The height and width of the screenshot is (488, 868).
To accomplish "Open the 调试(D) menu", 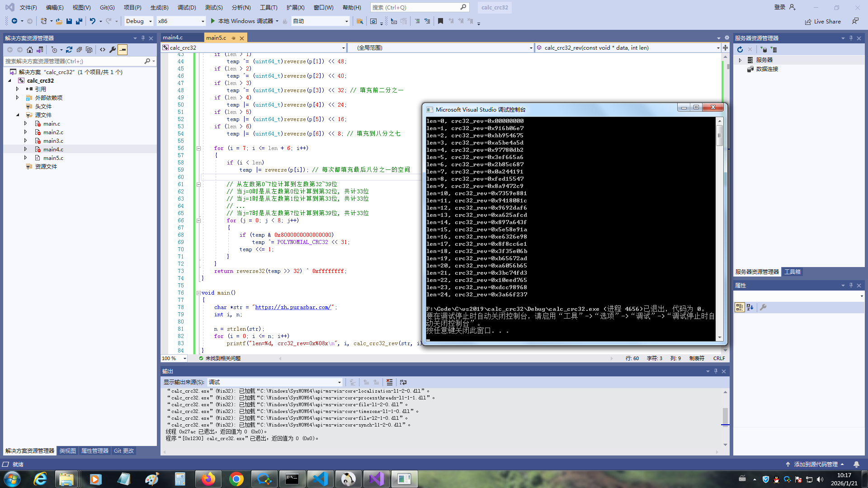I will pyautogui.click(x=186, y=7).
